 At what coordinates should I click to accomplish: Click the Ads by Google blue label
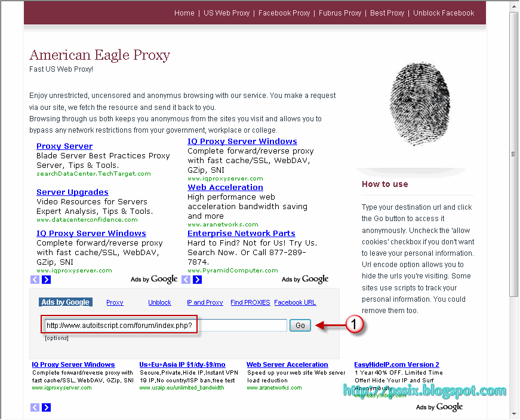pos(65,302)
